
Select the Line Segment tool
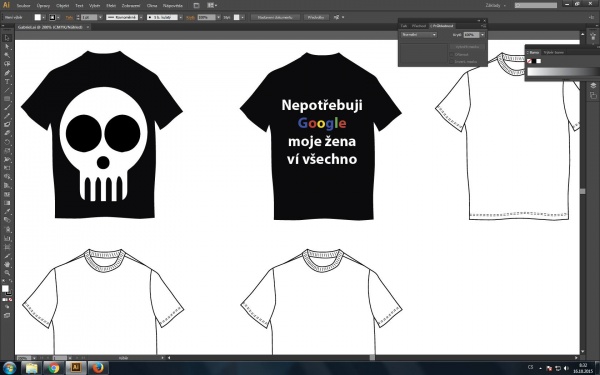(x=7, y=90)
